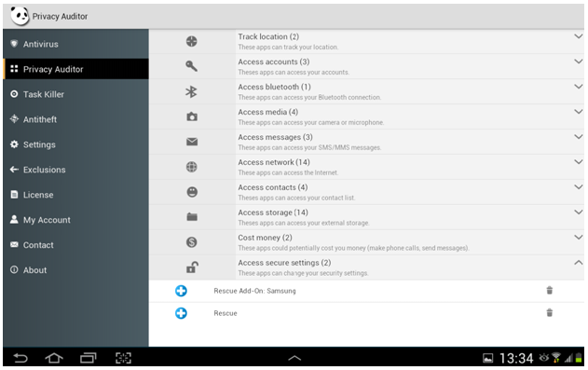Expand the Access network chevron
The image size is (588, 370).
tap(579, 162)
